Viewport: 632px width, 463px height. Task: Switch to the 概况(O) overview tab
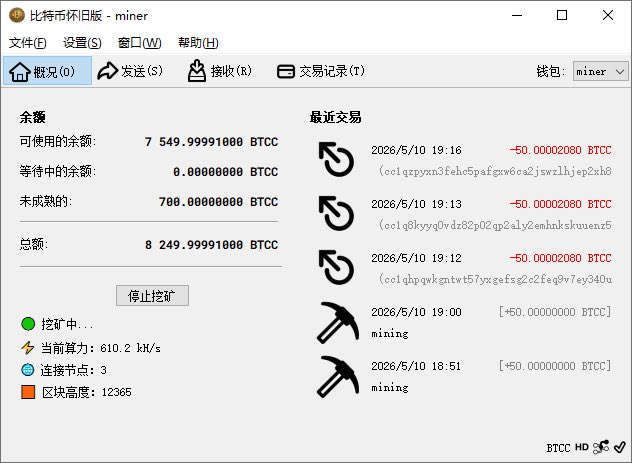tap(48, 71)
